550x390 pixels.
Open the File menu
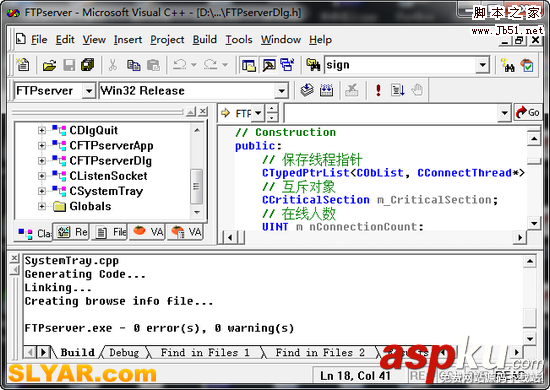pos(39,40)
